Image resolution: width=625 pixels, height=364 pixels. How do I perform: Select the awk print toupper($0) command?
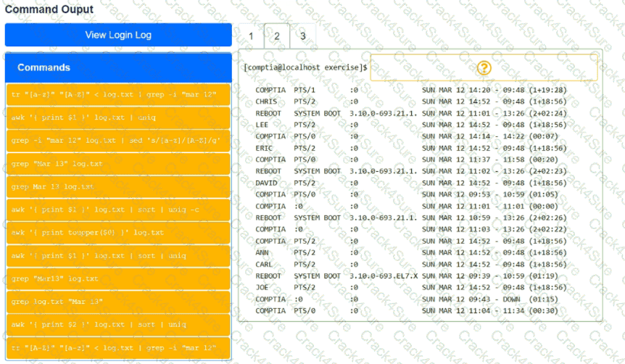coord(118,233)
